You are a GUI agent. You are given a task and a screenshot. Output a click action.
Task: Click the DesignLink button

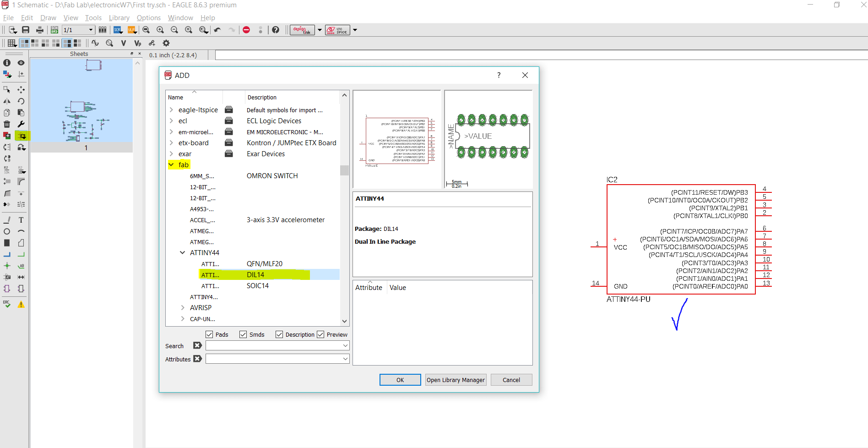[302, 30]
